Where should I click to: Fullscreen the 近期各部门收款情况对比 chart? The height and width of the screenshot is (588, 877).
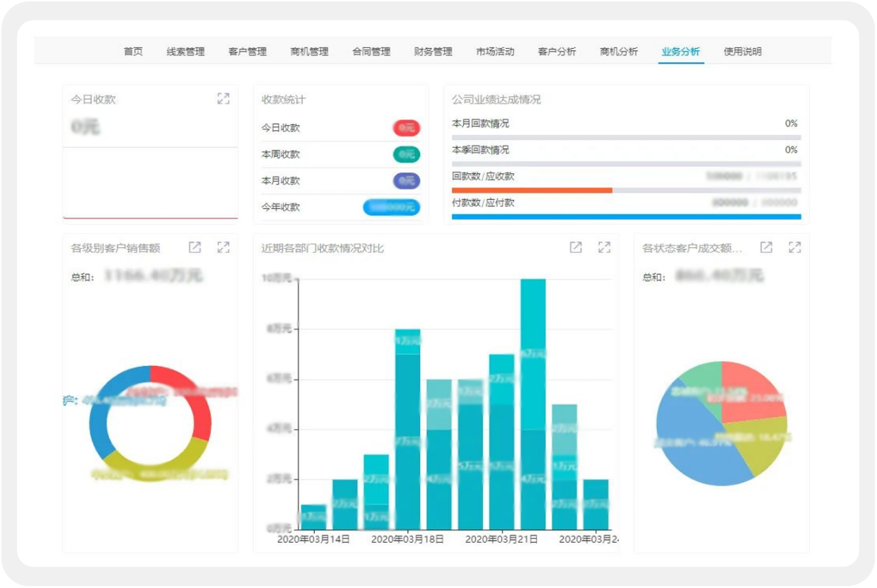pyautogui.click(x=604, y=247)
